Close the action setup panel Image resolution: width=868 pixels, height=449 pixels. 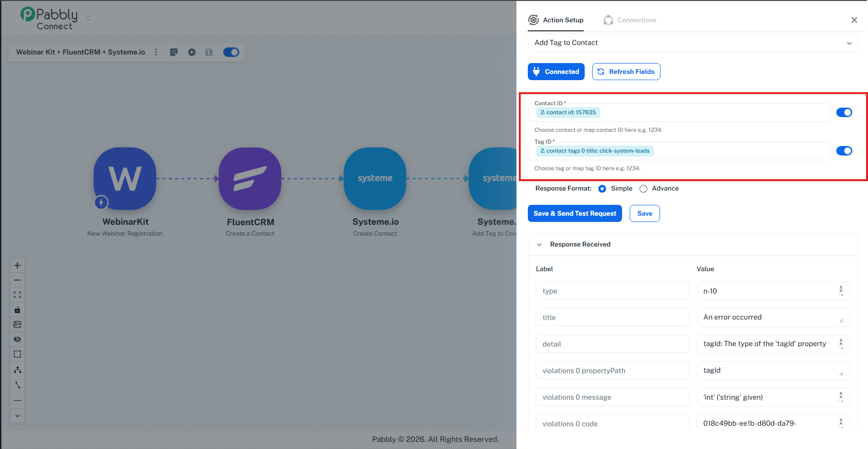click(854, 20)
